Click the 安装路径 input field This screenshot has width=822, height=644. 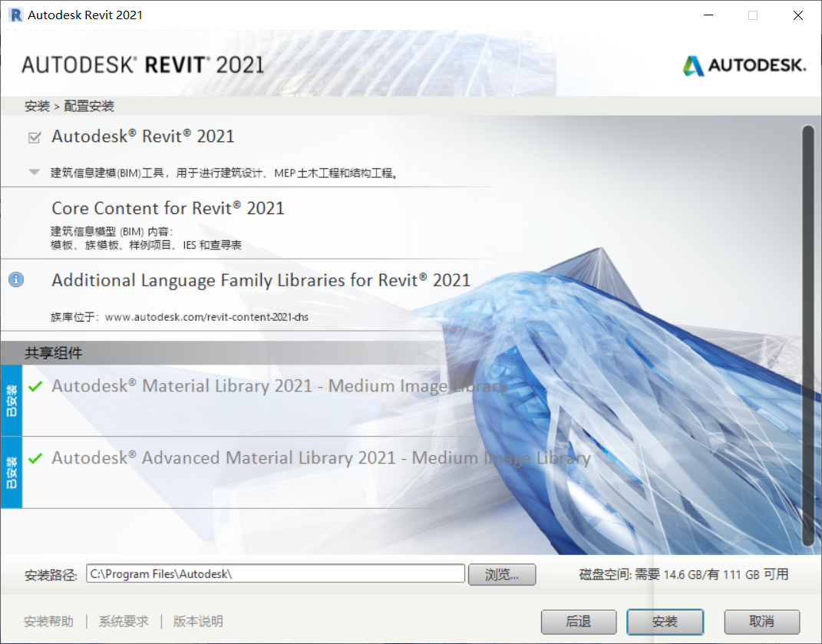276,573
